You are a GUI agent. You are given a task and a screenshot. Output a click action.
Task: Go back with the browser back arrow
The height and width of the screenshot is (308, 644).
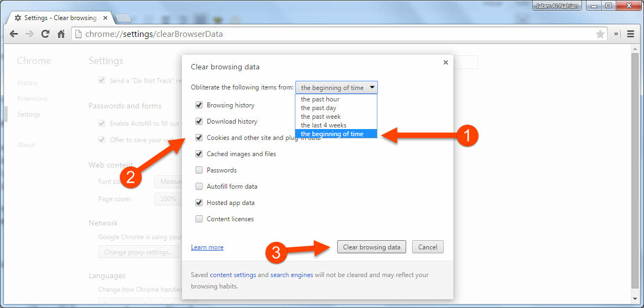14,34
